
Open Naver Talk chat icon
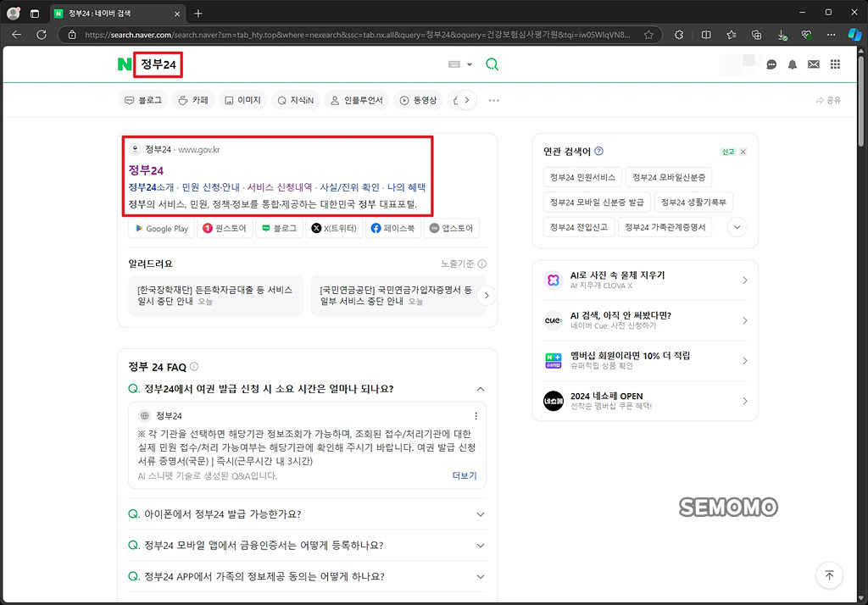point(771,64)
